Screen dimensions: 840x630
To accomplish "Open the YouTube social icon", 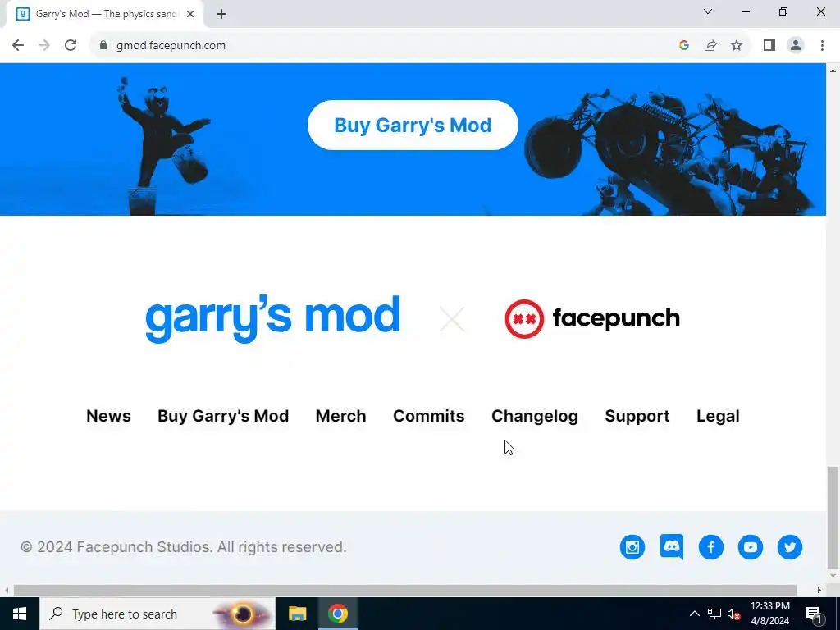I will [x=750, y=547].
